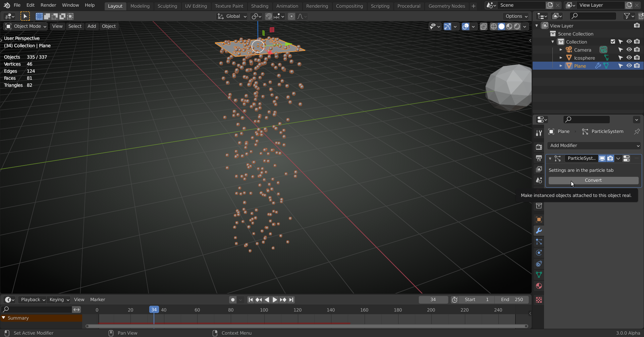Uncheck the Collection checkbox in the outliner
Screen dimensions: 644x337
click(x=613, y=42)
